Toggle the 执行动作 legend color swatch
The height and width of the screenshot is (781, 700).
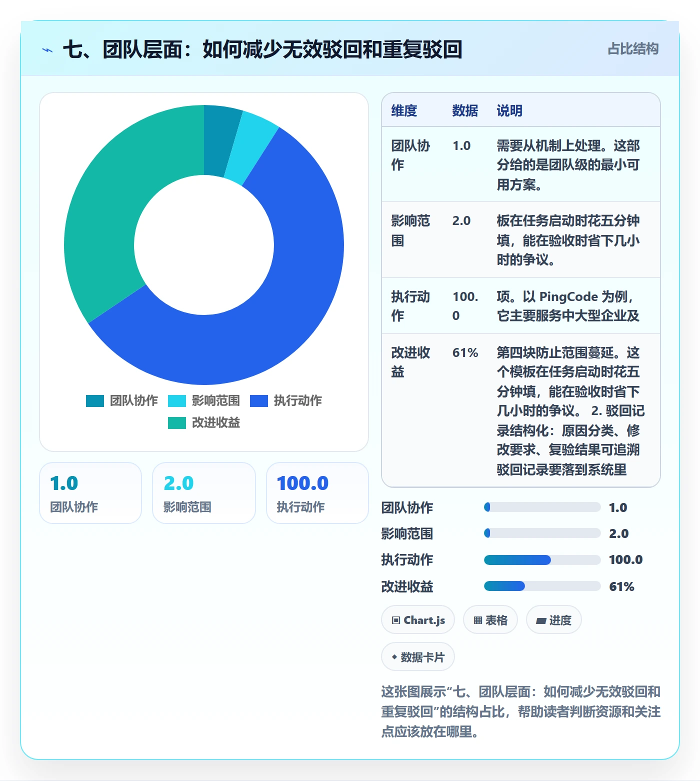pos(259,401)
